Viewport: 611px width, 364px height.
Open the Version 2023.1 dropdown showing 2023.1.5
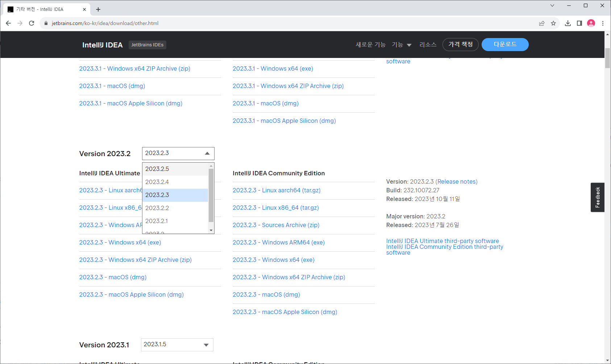177,345
